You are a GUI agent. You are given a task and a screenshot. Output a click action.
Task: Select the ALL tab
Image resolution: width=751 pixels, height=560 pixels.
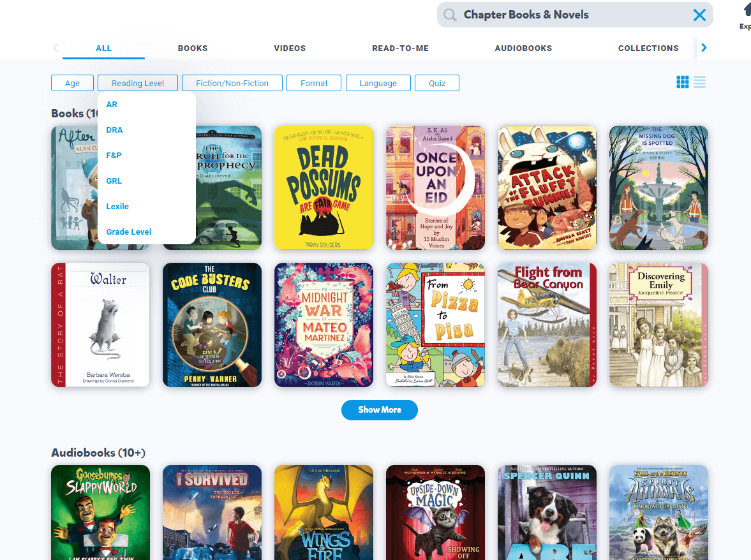[x=103, y=48]
